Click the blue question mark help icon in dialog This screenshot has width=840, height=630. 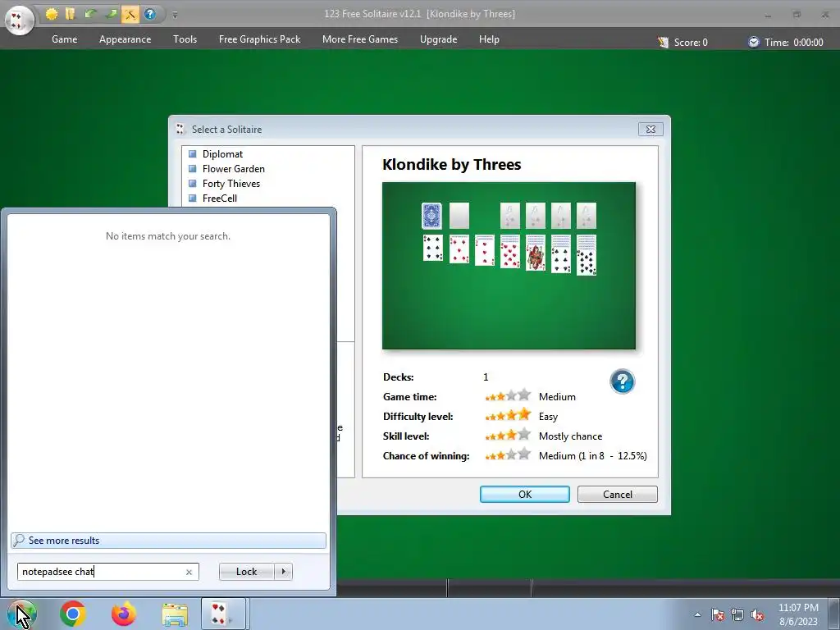(622, 381)
